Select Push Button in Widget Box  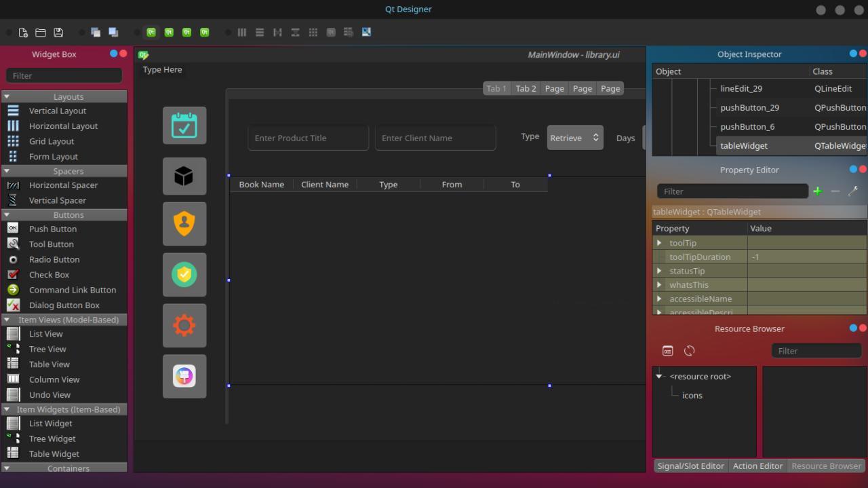[x=53, y=229]
